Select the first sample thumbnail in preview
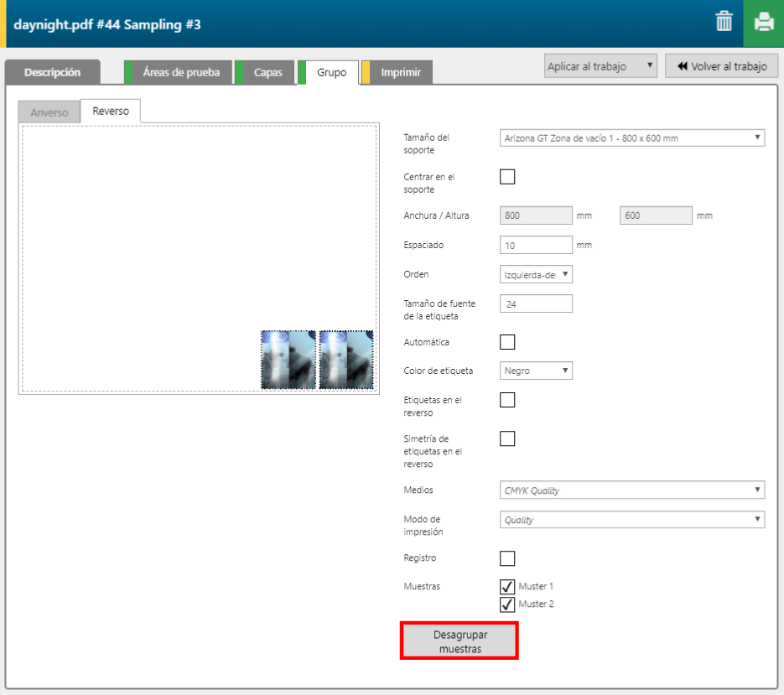The width and height of the screenshot is (784, 695). [288, 360]
